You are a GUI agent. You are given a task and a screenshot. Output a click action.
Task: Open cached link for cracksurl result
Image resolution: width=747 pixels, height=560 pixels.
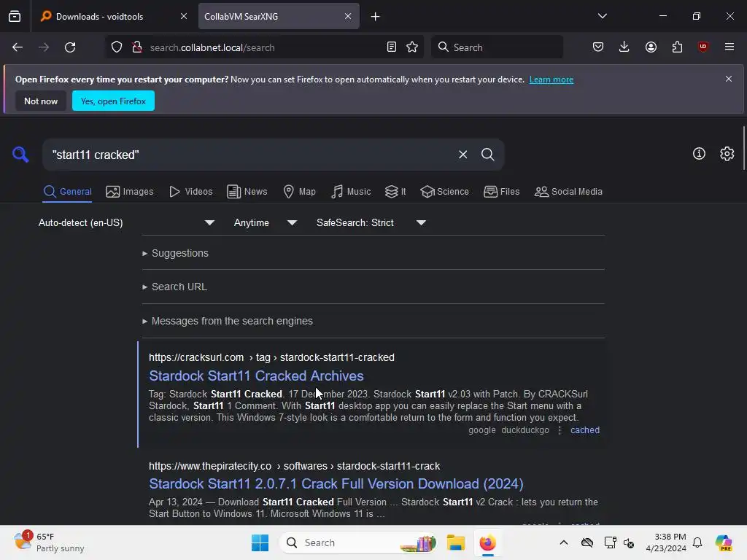[585, 430]
